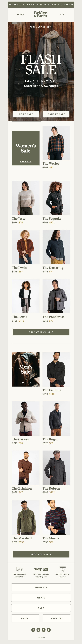Open the MEN header menu link
The height and width of the screenshot is (644, 82).
(x=62, y=14)
